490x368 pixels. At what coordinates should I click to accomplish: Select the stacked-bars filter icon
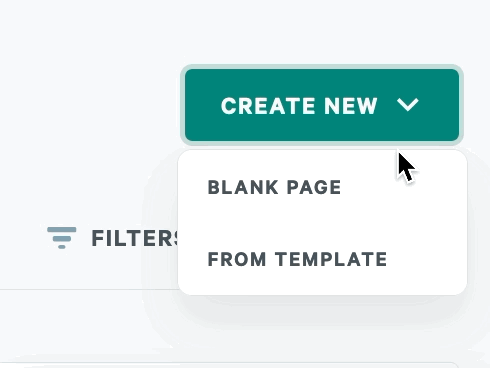[x=62, y=238]
